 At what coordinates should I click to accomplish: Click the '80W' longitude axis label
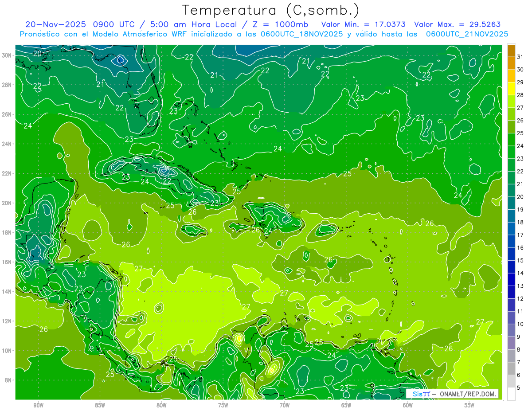161,405
